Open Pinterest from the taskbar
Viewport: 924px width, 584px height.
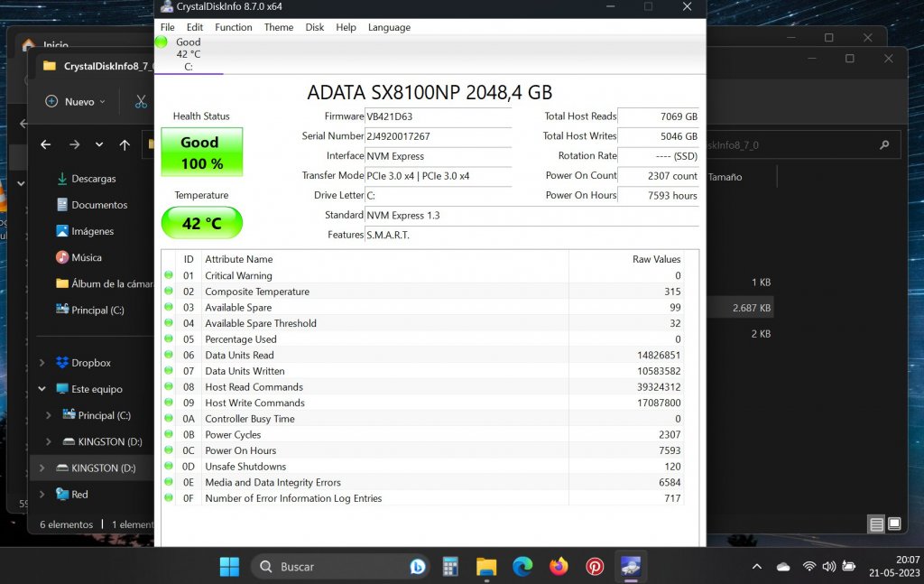coord(595,566)
